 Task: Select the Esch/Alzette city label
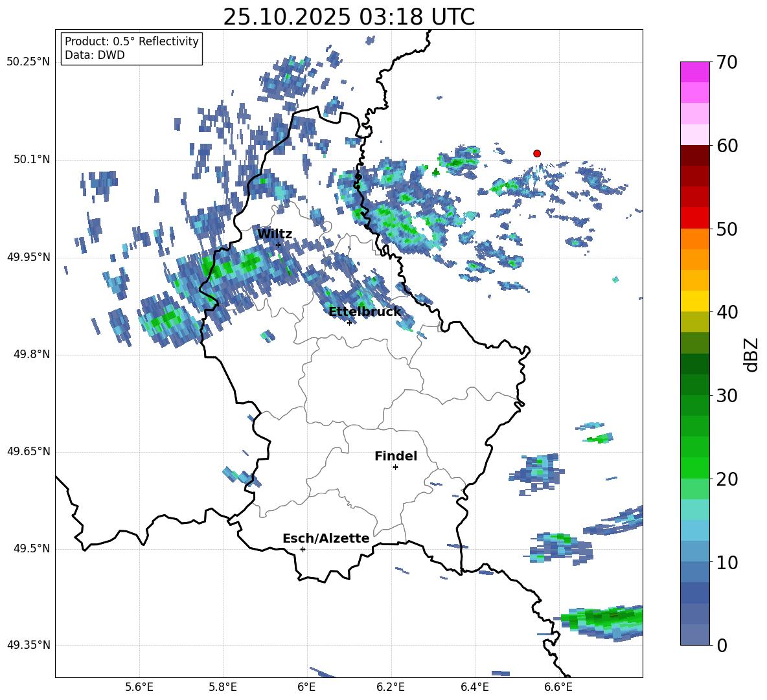326,538
